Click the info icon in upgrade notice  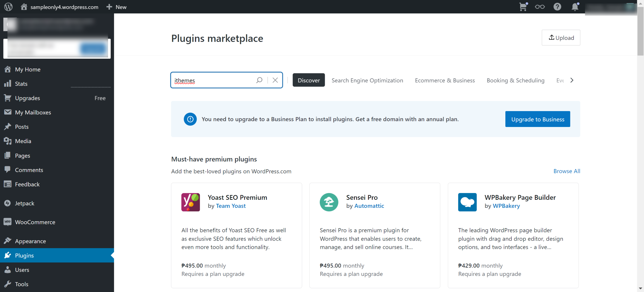(x=190, y=119)
